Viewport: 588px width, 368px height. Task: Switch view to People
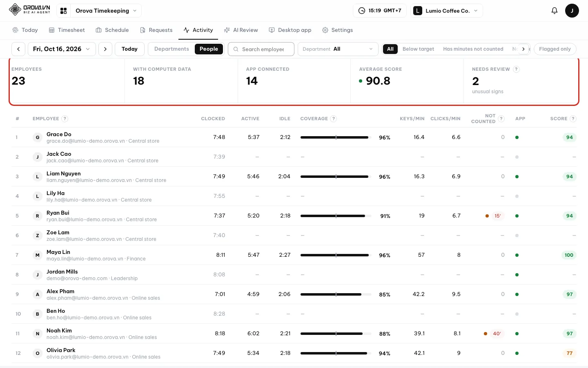[x=209, y=49]
